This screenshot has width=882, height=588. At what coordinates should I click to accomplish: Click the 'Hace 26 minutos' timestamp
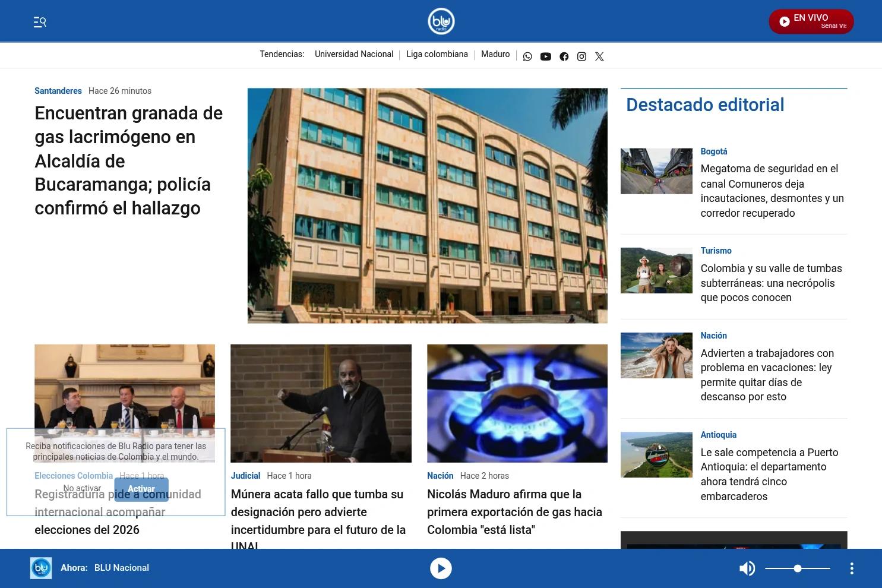120,91
